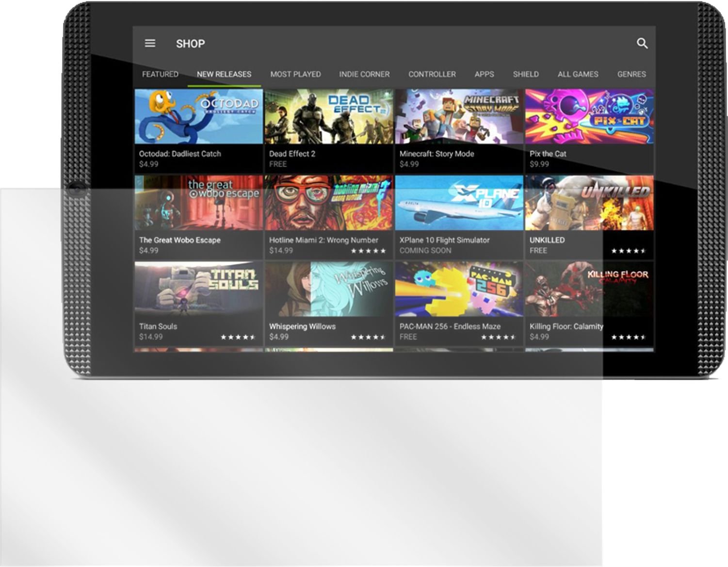This screenshot has height=567, width=728.
Task: Go to the Indie Corner tab
Action: pos(364,74)
